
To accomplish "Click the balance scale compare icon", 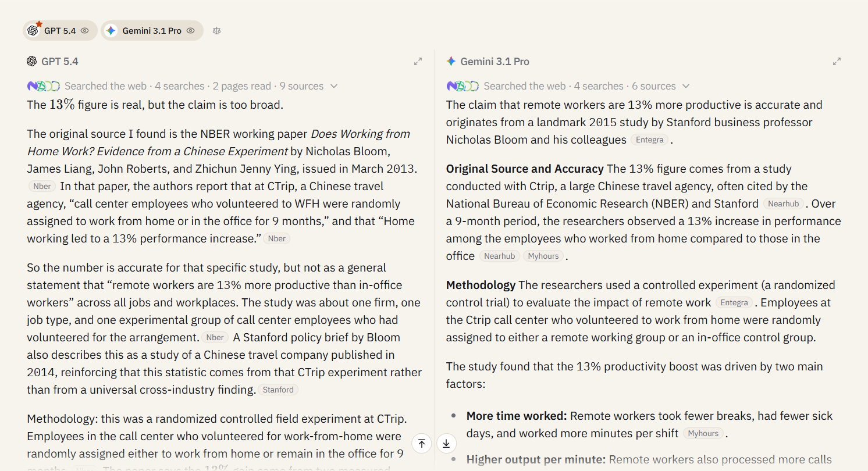I will (217, 31).
